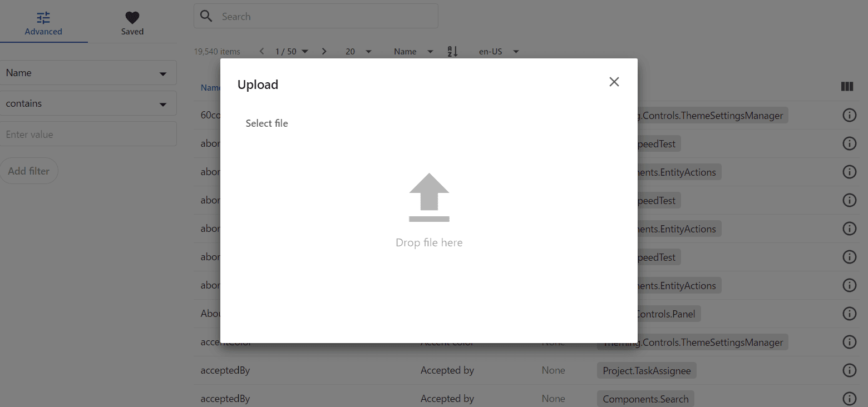Go to the next page arrow
The width and height of the screenshot is (868, 407).
pyautogui.click(x=324, y=52)
